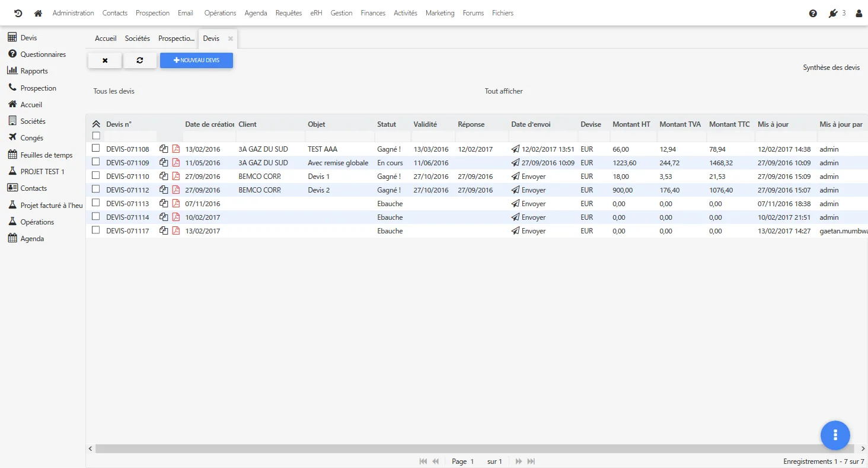Check row DEVIS-071110
This screenshot has height=468, width=868.
(x=96, y=175)
